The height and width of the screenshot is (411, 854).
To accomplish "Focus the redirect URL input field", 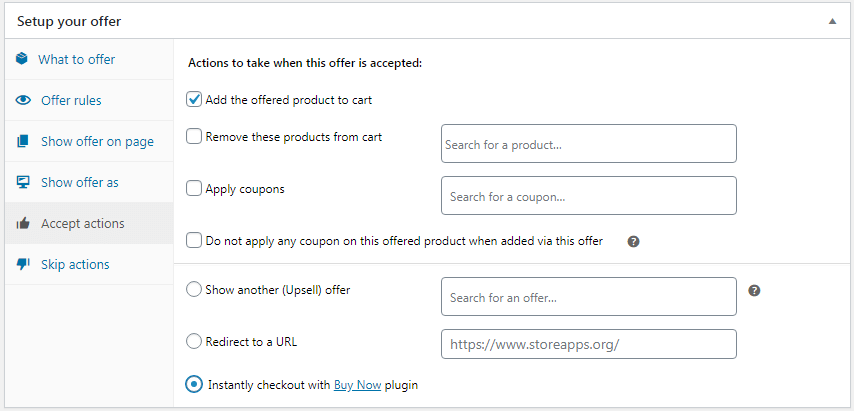I will click(589, 344).
